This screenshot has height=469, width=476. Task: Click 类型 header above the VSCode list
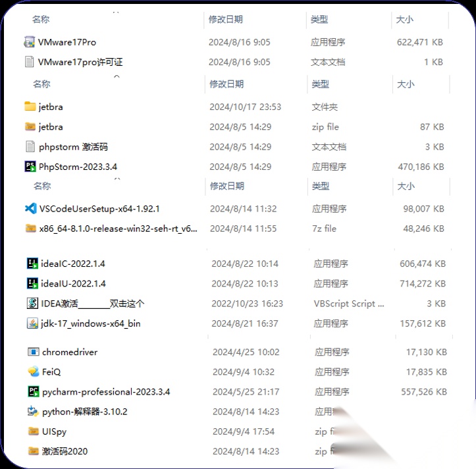[x=321, y=186]
